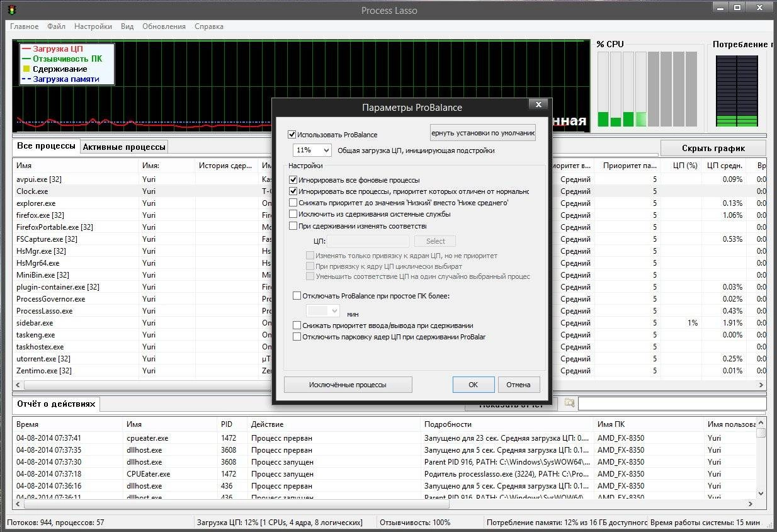Screen dimensions: 777x532
Task: Open the Вид menu
Action: tap(127, 26)
